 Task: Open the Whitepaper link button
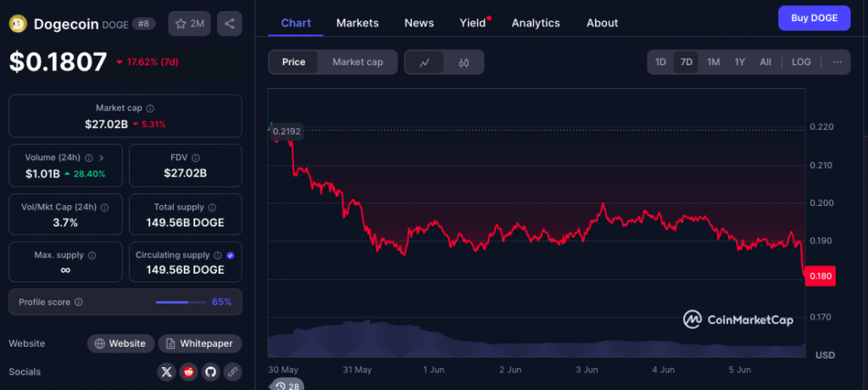tap(200, 343)
